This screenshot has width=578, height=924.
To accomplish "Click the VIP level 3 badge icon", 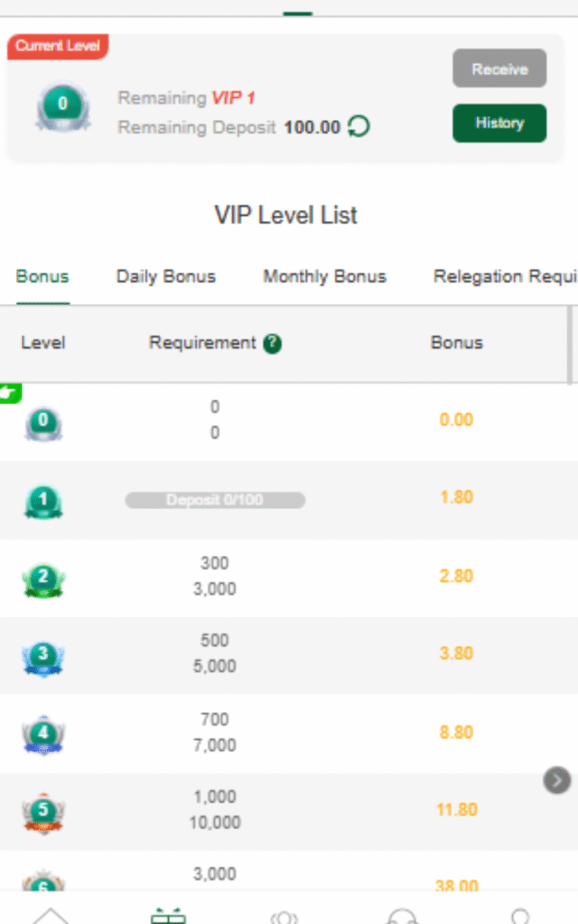I will [x=43, y=658].
